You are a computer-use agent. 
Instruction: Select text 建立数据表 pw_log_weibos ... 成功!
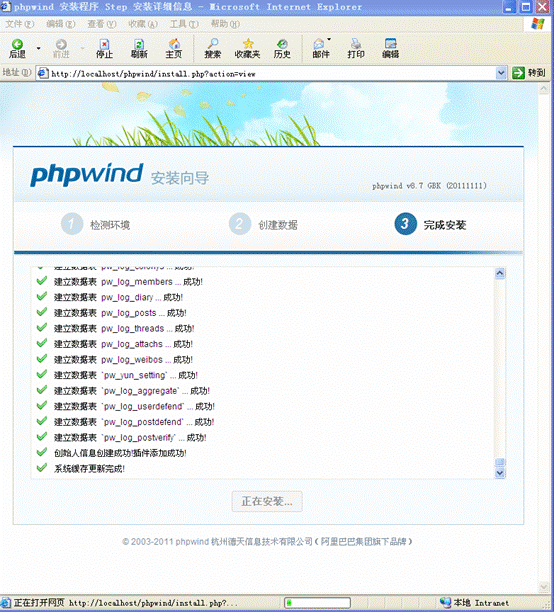pyautogui.click(x=123, y=360)
